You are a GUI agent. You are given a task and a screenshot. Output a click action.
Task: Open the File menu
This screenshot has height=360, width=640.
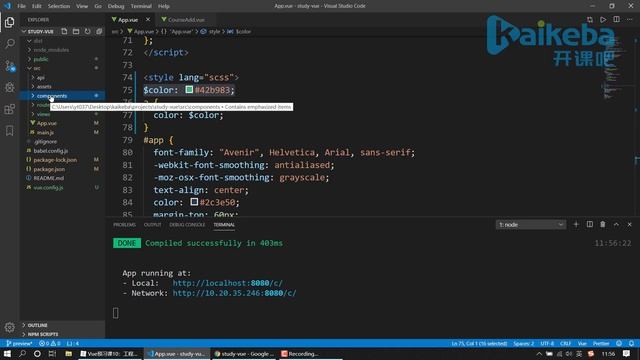tap(21, 6)
